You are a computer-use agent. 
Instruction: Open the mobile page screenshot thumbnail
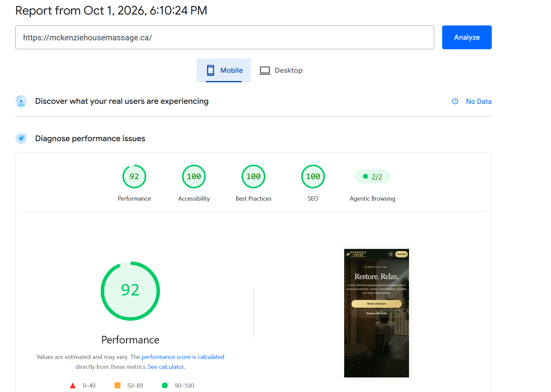coord(377,313)
